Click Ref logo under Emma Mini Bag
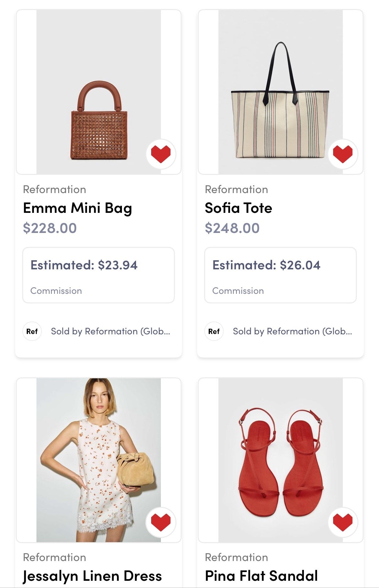This screenshot has width=379, height=588. (32, 331)
